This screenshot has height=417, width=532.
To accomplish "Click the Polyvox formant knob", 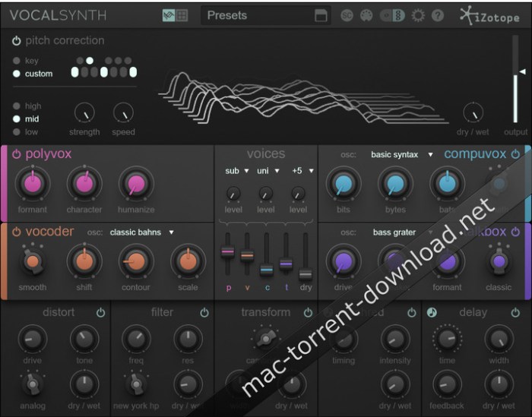I will pyautogui.click(x=32, y=185).
